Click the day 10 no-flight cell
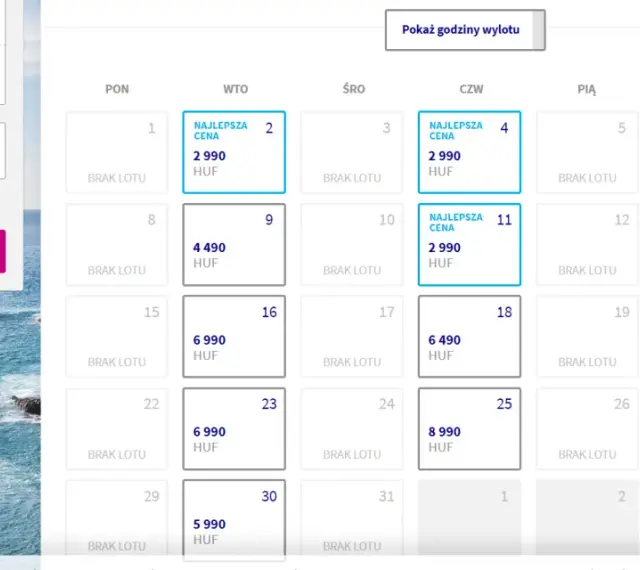640x570 pixels. (x=352, y=244)
